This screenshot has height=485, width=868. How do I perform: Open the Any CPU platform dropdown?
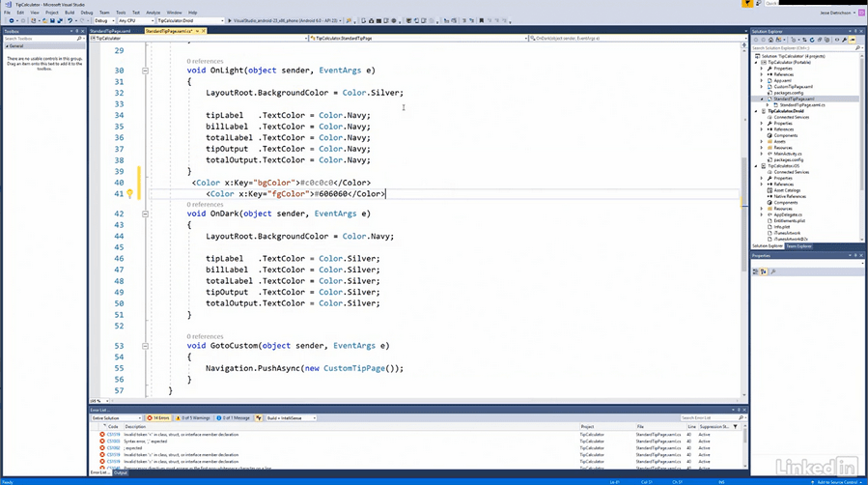135,20
